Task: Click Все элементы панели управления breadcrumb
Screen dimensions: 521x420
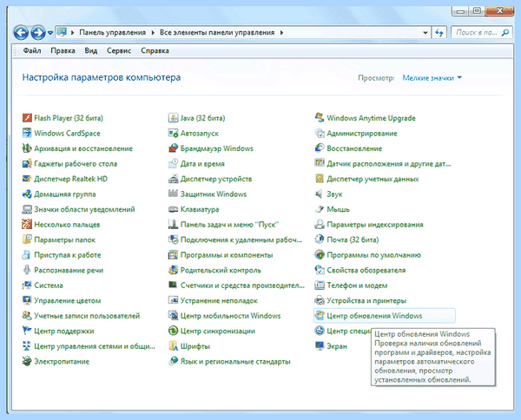Action: 217,32
